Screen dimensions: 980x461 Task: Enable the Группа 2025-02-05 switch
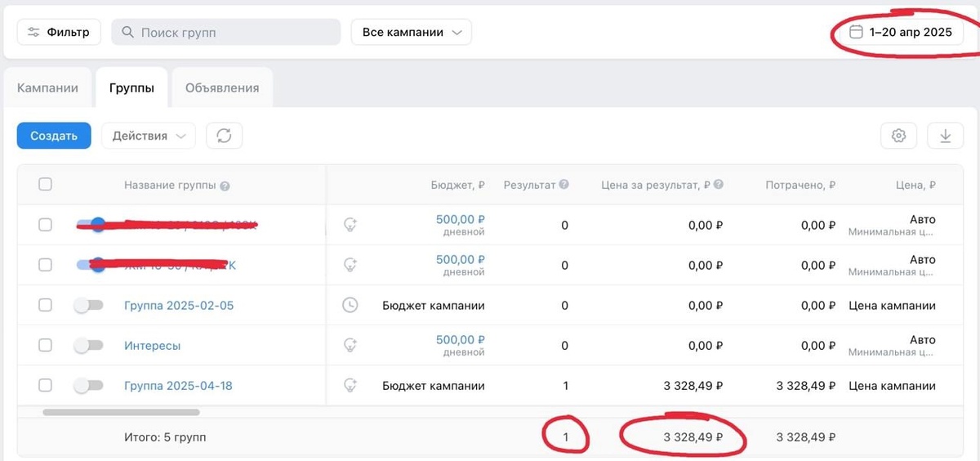tap(88, 306)
